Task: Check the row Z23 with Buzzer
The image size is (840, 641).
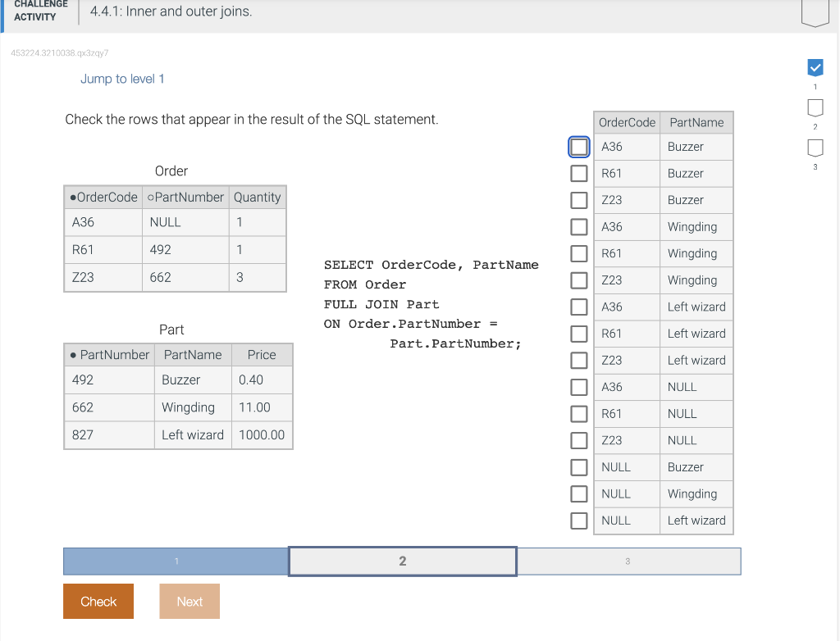Action: click(x=578, y=200)
